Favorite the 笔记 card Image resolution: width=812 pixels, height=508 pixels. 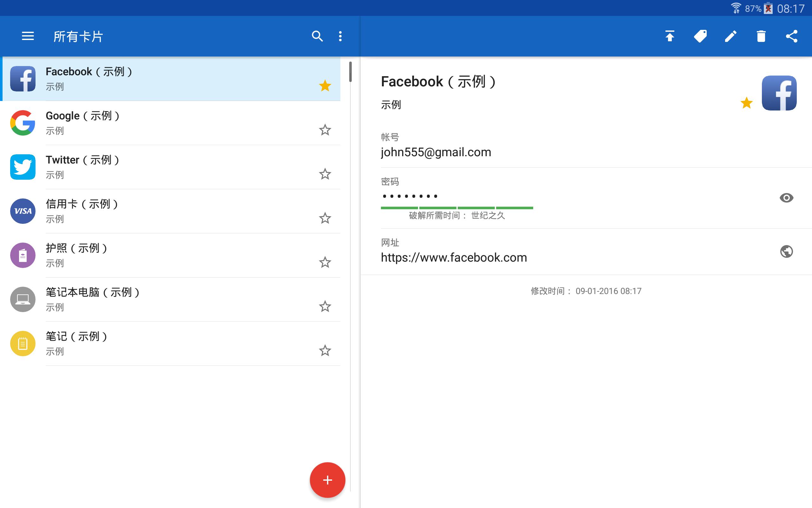click(x=325, y=351)
